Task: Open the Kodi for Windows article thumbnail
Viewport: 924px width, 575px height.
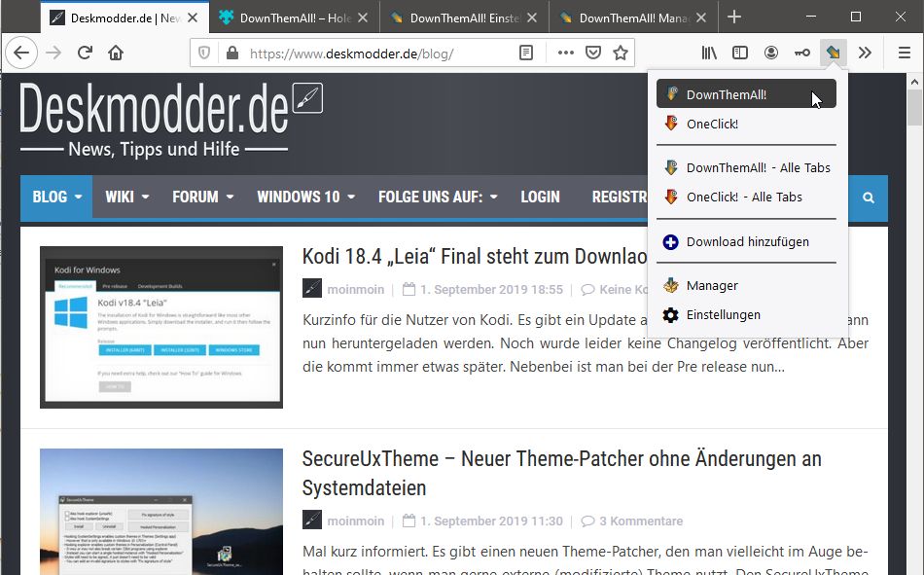Action: (161, 327)
